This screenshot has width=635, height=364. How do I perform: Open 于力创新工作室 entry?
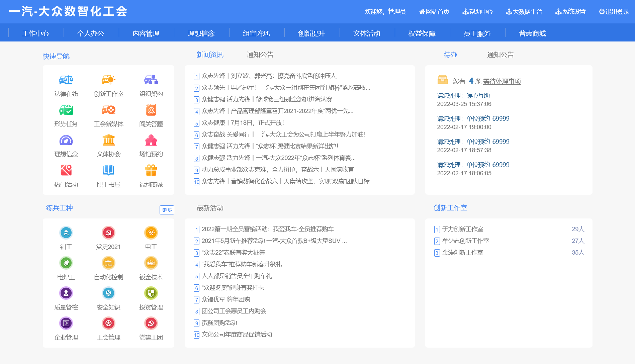pyautogui.click(x=463, y=229)
